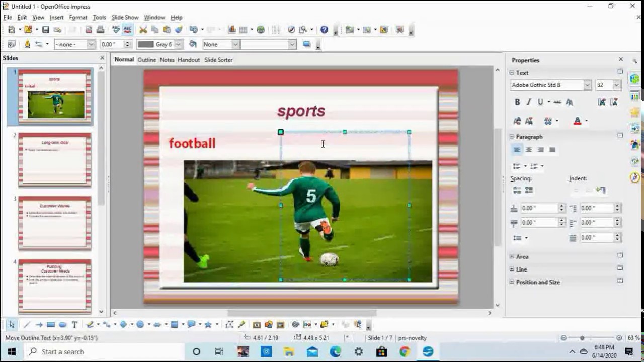The height and width of the screenshot is (362, 644).
Task: Set paragraph alignment to left
Action: (517, 150)
